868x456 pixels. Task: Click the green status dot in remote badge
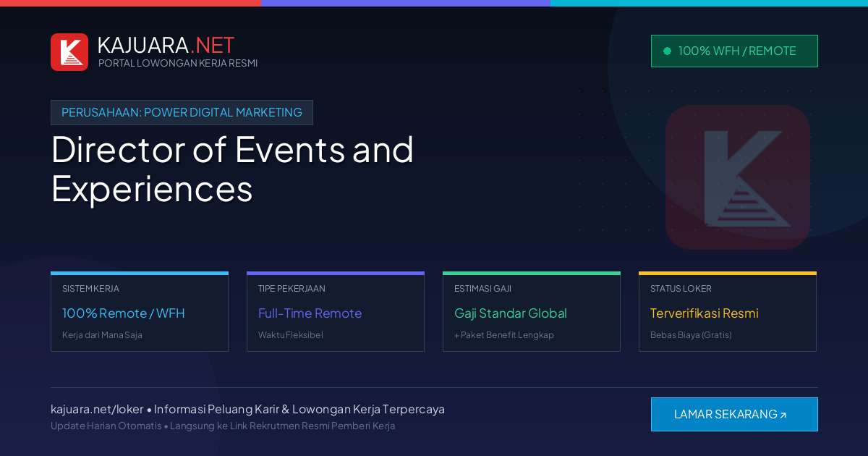[667, 51]
